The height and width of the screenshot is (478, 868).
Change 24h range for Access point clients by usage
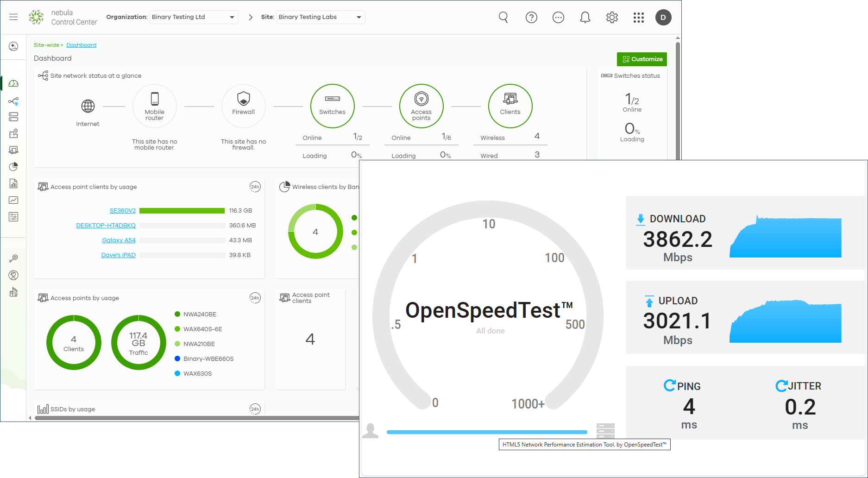point(255,187)
